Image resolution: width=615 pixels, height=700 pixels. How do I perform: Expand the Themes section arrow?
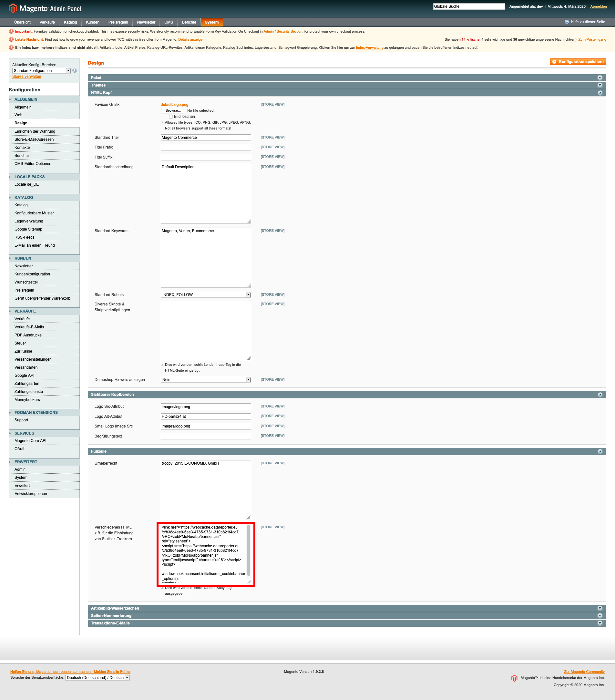pyautogui.click(x=600, y=85)
